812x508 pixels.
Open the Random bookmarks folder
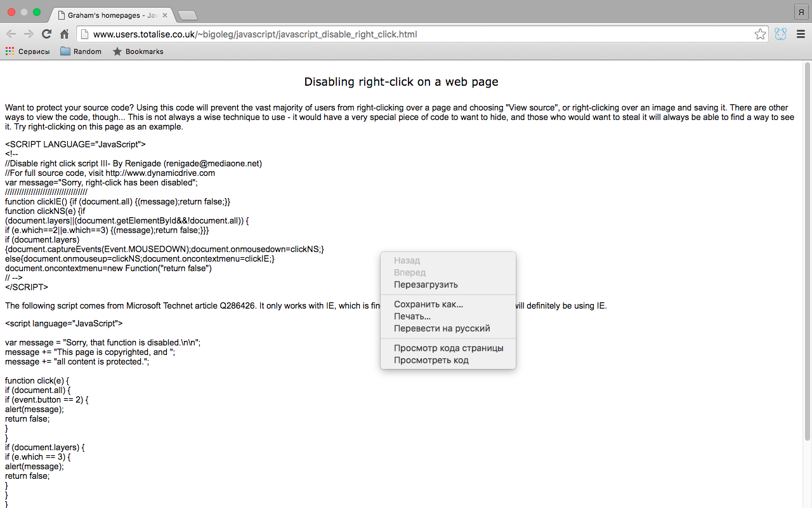coord(81,51)
